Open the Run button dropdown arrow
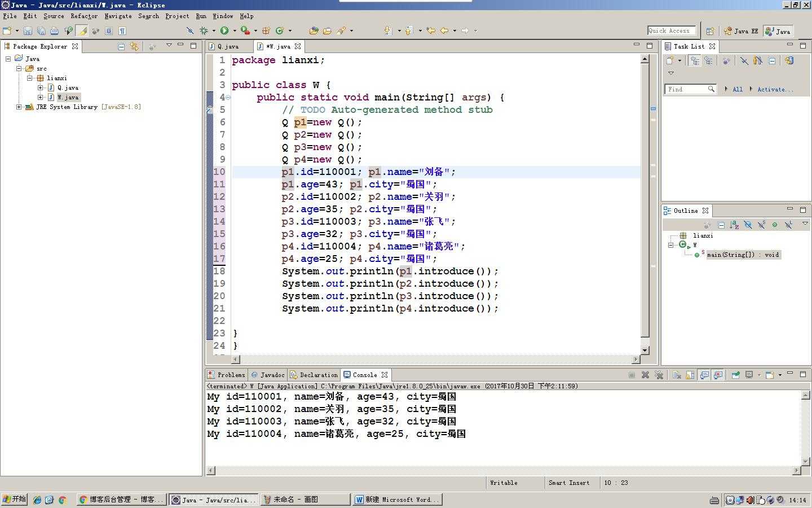 coord(235,30)
